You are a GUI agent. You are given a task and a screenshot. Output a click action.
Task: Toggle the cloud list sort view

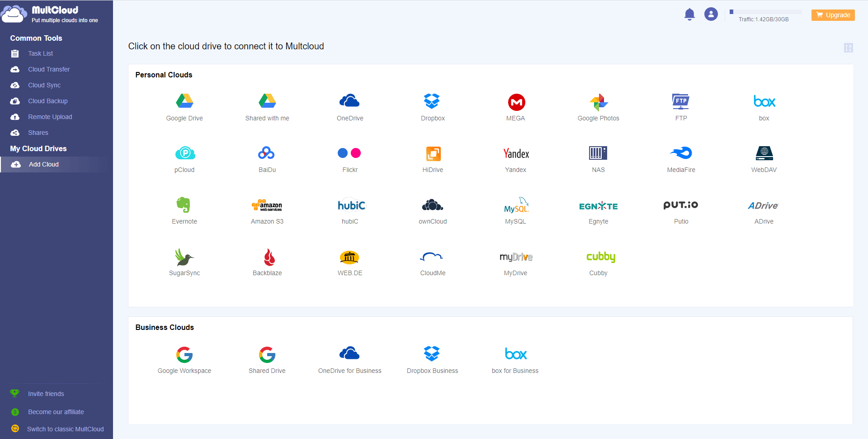pos(849,48)
